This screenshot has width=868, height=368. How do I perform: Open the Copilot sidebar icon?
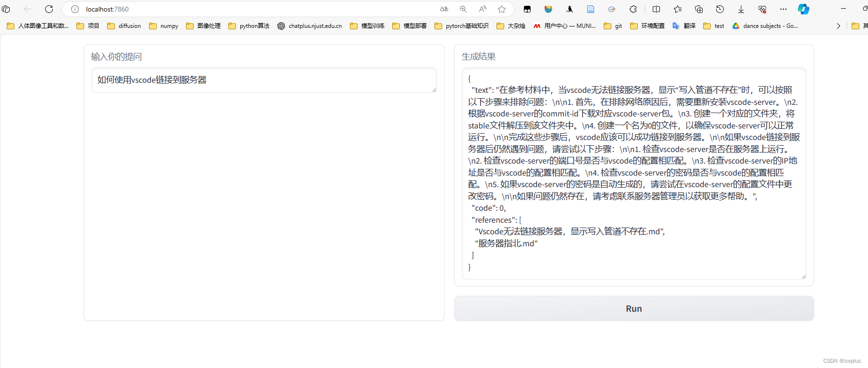(804, 9)
